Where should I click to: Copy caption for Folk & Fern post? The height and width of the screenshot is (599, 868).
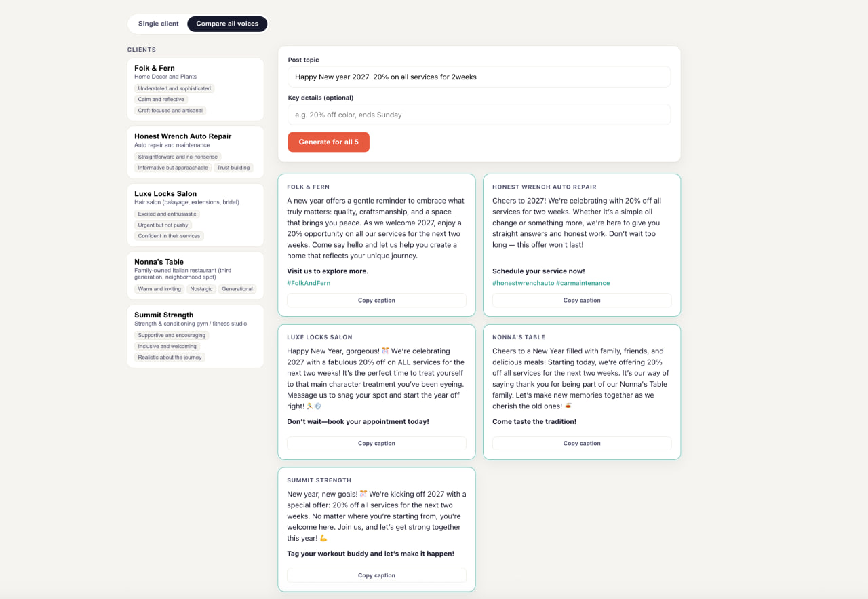376,300
